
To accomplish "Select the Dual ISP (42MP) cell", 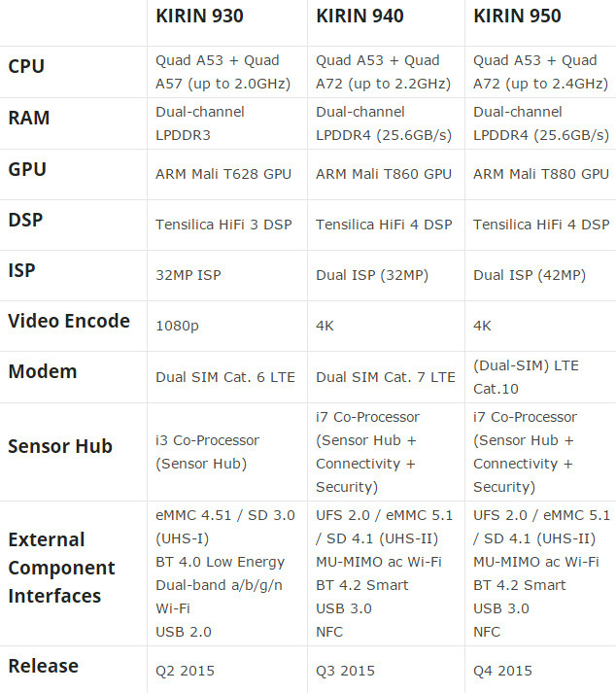I will (x=530, y=275).
